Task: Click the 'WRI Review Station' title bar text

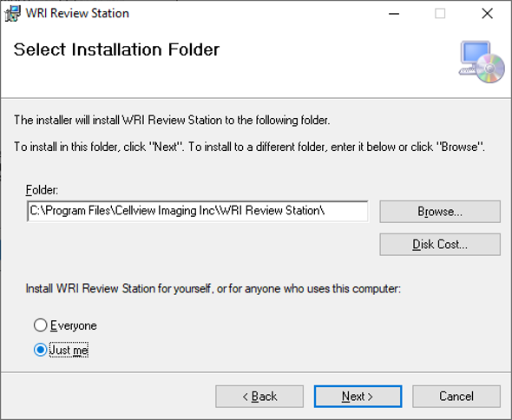Action: click(77, 13)
